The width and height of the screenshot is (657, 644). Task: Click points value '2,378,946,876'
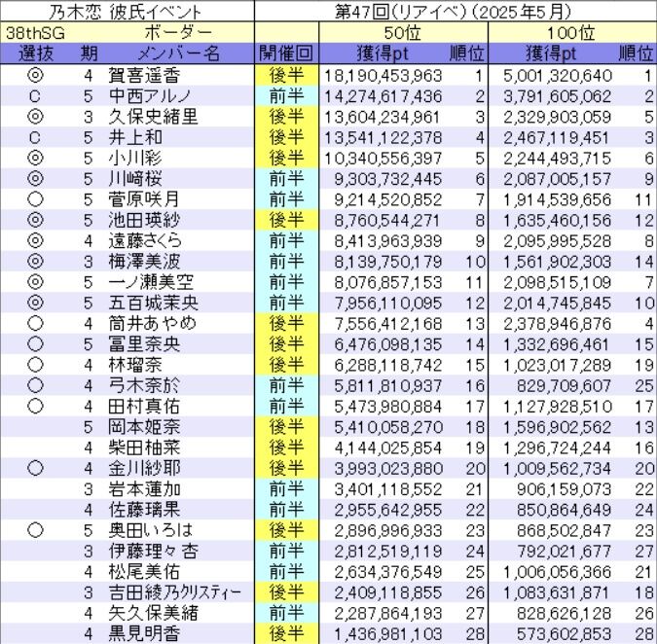point(558,324)
